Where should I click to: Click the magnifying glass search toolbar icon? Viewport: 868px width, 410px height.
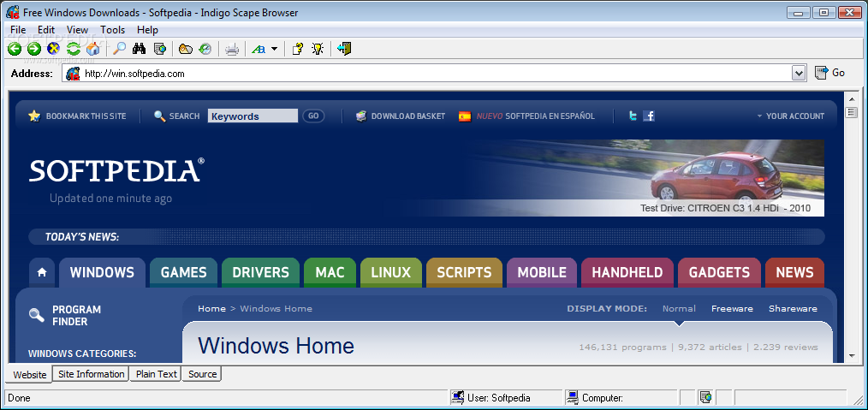(119, 50)
